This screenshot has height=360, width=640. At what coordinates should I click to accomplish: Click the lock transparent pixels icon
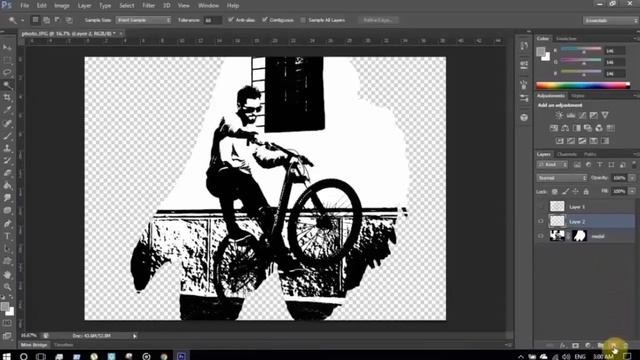click(x=555, y=191)
